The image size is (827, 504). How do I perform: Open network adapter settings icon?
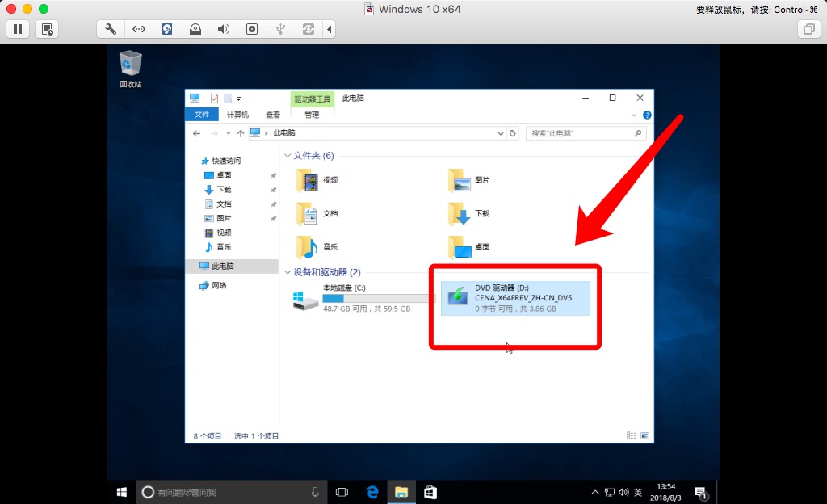coord(139,29)
